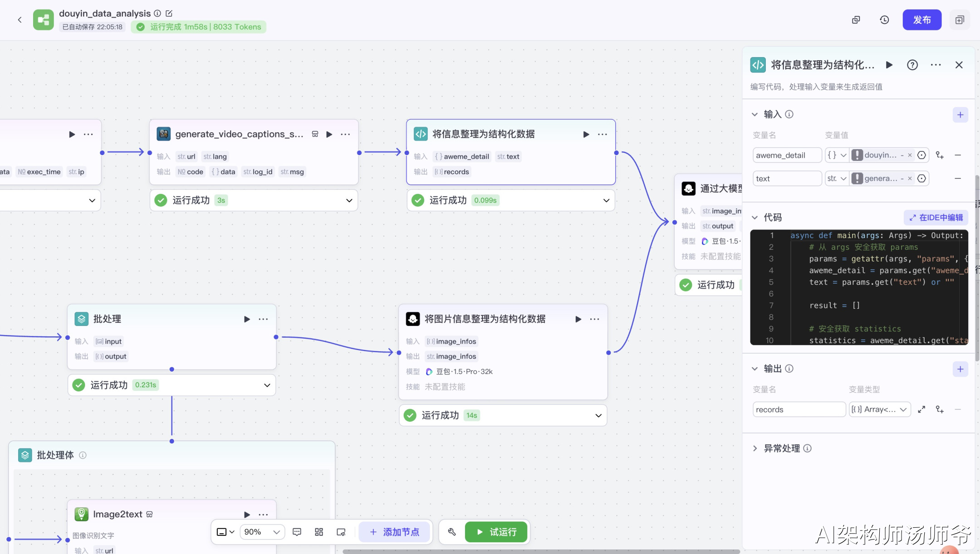
Task: Add a new input variable with plus
Action: (960, 115)
